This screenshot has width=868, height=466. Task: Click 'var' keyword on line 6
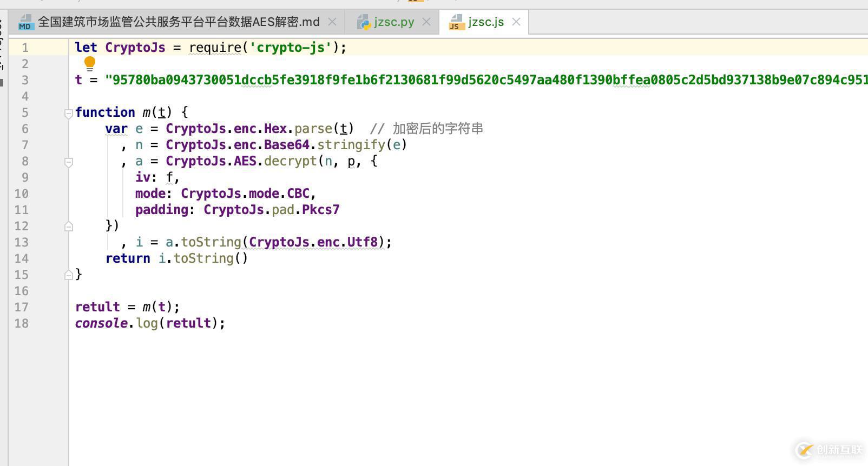click(x=116, y=129)
